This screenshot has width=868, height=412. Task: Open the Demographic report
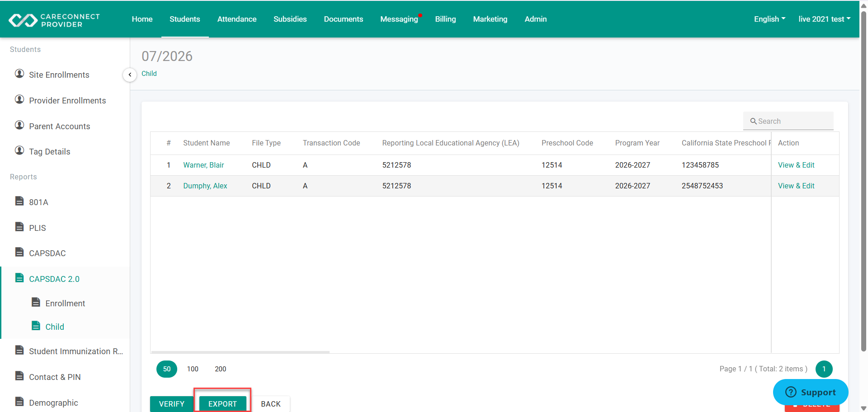point(53,403)
